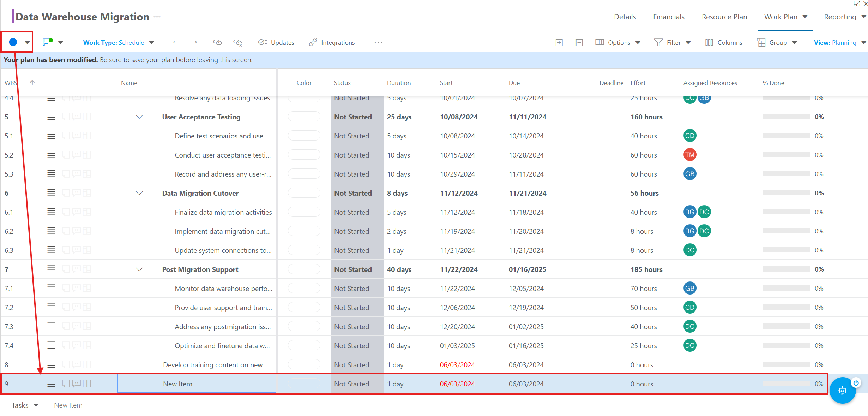Click the New Item breadcrumb label at bottom
The height and width of the screenshot is (416, 868).
68,405
